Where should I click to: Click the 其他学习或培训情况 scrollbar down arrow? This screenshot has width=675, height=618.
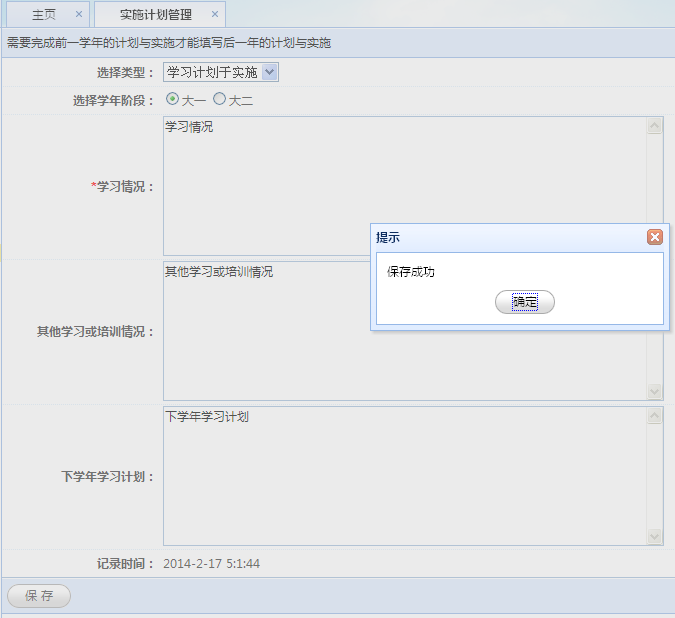[x=654, y=391]
